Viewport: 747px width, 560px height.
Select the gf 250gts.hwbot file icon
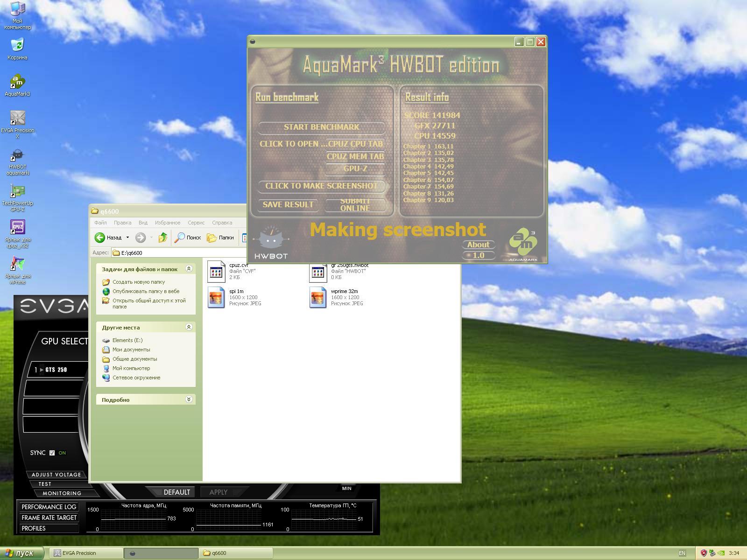318,273
